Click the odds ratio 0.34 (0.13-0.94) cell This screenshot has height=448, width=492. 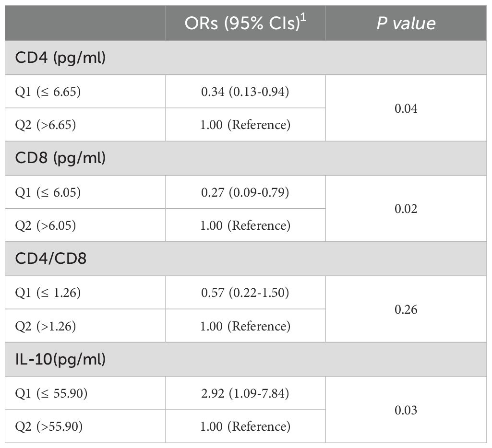tap(245, 92)
